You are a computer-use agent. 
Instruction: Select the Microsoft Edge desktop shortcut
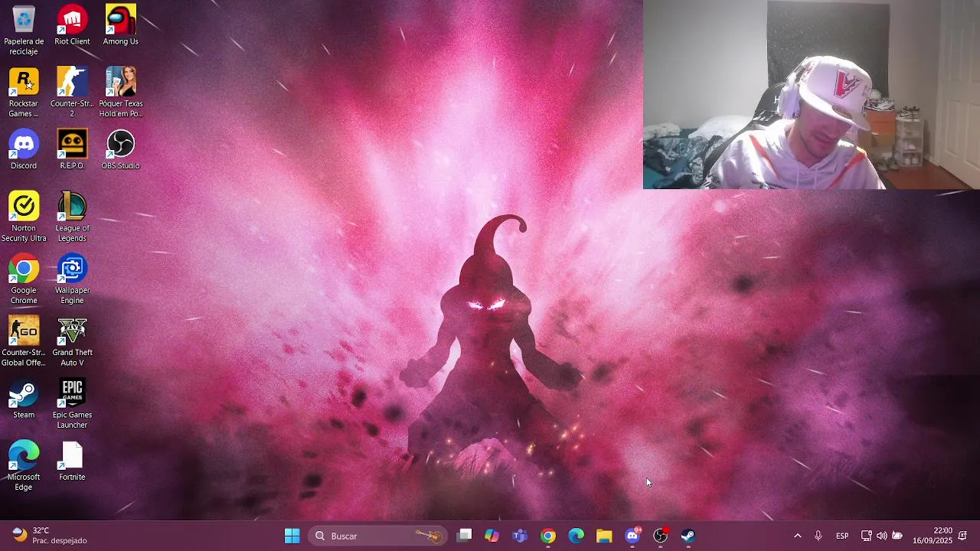[24, 466]
